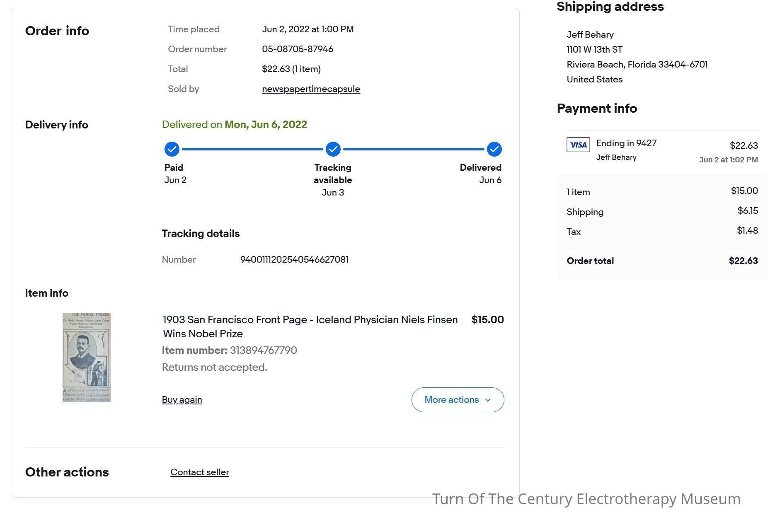
Task: Click the Contact seller link
Action: pyautogui.click(x=200, y=472)
